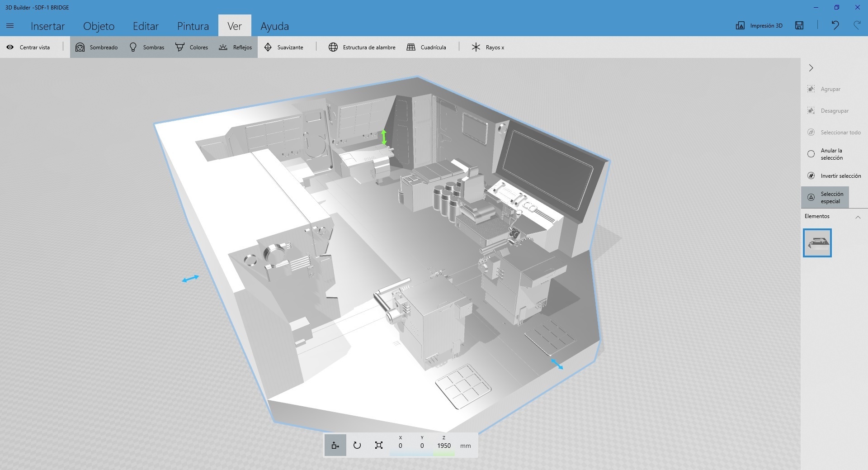Image resolution: width=868 pixels, height=470 pixels.
Task: Restore down the 3D Builder window
Action: 837,7
